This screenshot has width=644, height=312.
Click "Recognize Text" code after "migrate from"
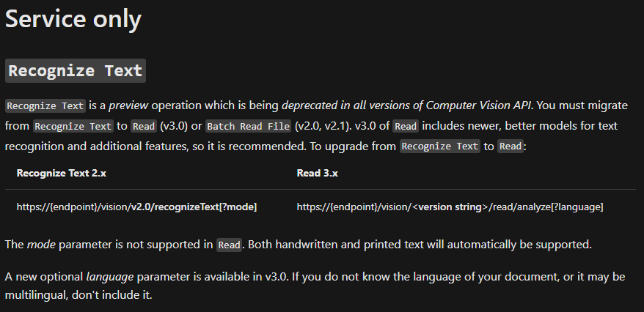[73, 125]
